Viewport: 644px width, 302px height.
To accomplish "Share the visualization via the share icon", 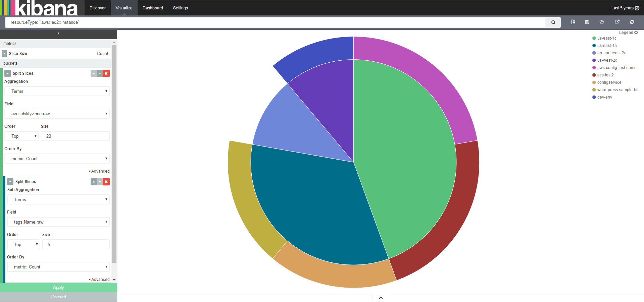I will (617, 22).
